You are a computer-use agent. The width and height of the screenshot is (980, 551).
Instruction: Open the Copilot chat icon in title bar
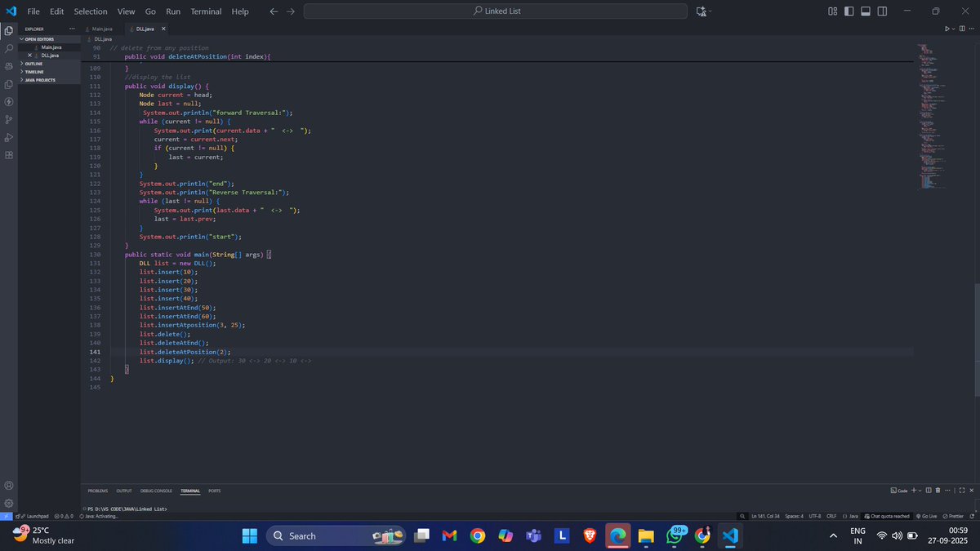pyautogui.click(x=701, y=11)
